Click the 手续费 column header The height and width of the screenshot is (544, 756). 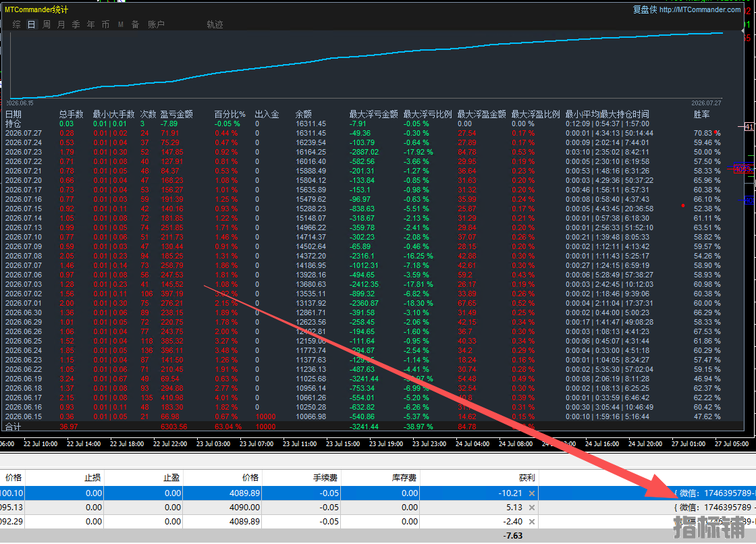(x=325, y=477)
